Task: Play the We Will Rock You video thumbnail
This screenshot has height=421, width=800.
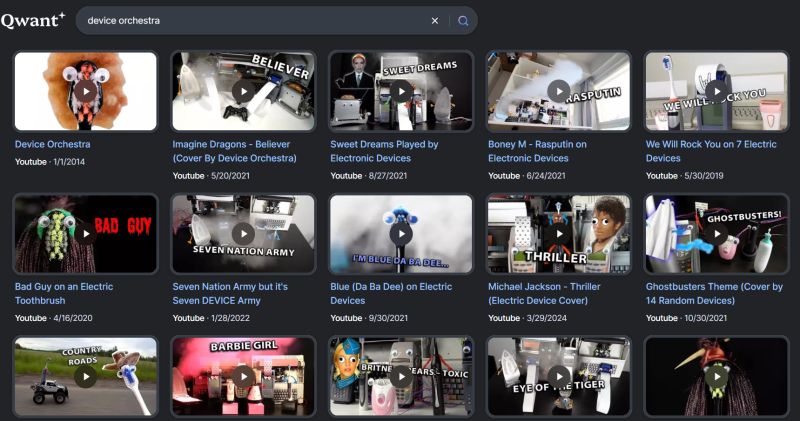Action: click(x=717, y=91)
